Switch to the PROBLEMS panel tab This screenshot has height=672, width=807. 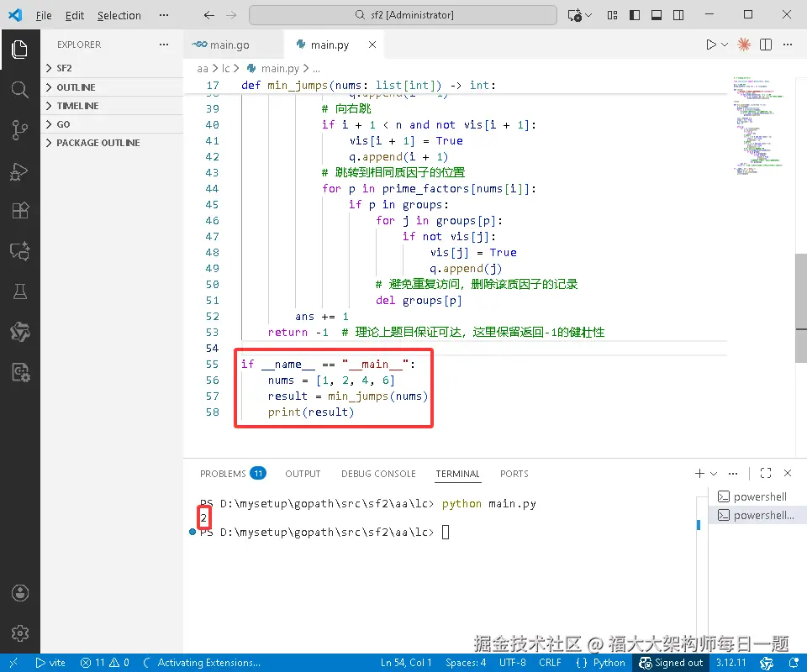233,474
